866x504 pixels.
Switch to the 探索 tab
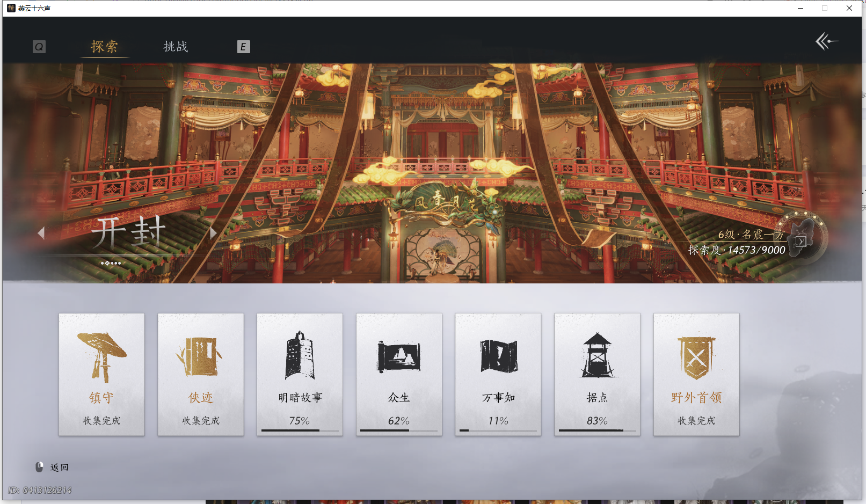coord(105,47)
